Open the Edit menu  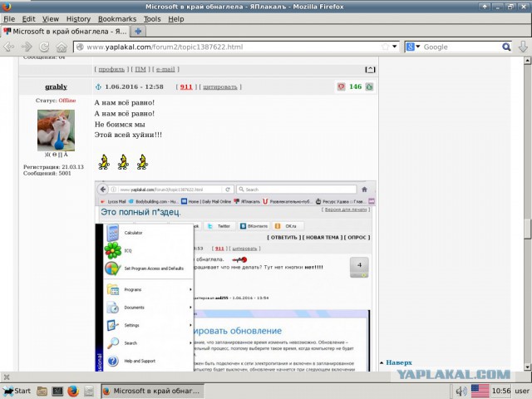tap(28, 19)
